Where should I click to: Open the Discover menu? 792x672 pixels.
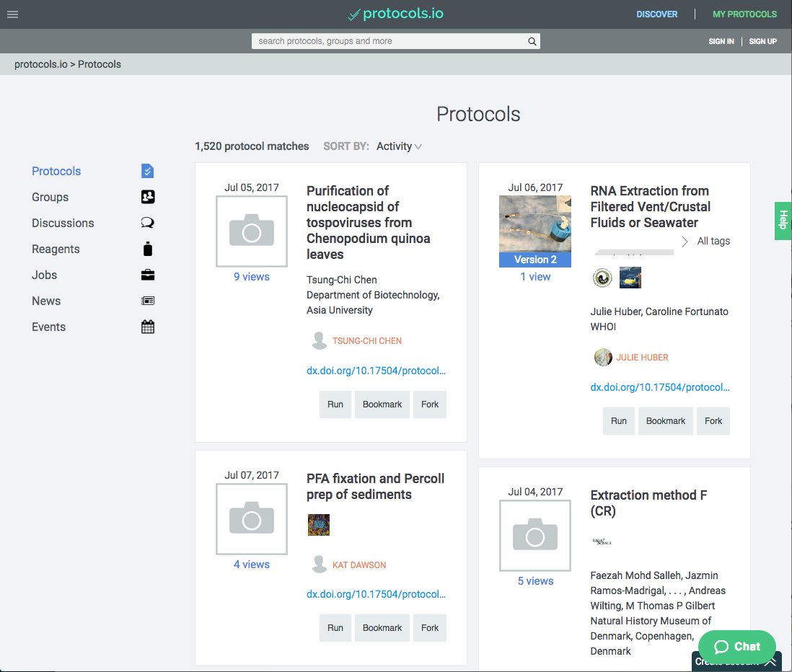(x=656, y=14)
